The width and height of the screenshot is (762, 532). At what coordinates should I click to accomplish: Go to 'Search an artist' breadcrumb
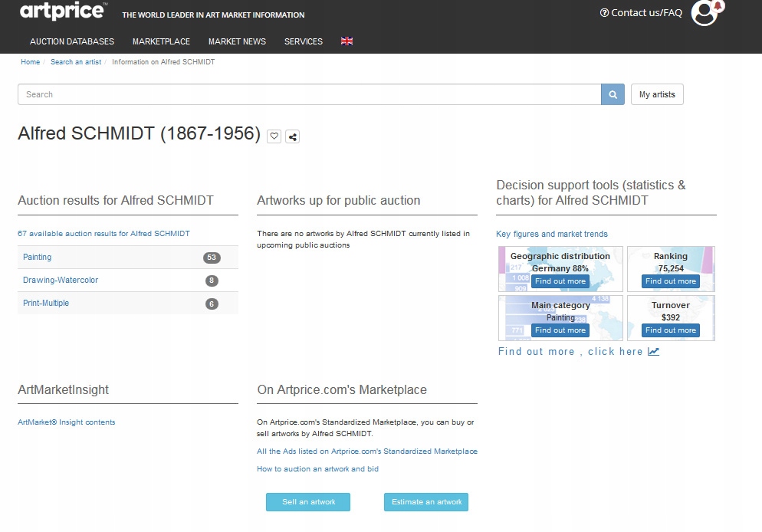tap(76, 61)
